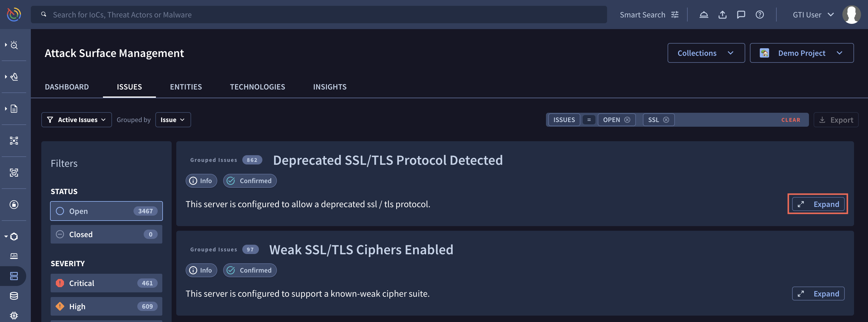This screenshot has width=868, height=322.
Task: Select the highlighted server stack sidebar icon
Action: tap(14, 276)
